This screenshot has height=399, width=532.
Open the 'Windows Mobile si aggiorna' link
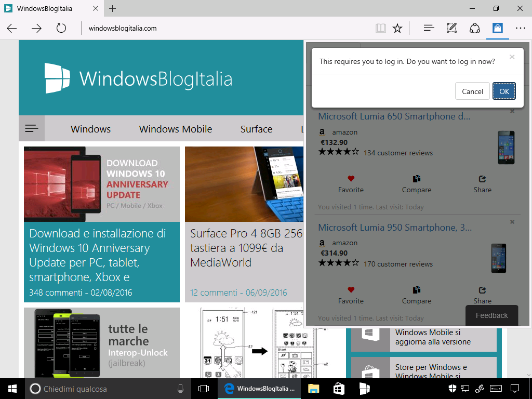433,337
